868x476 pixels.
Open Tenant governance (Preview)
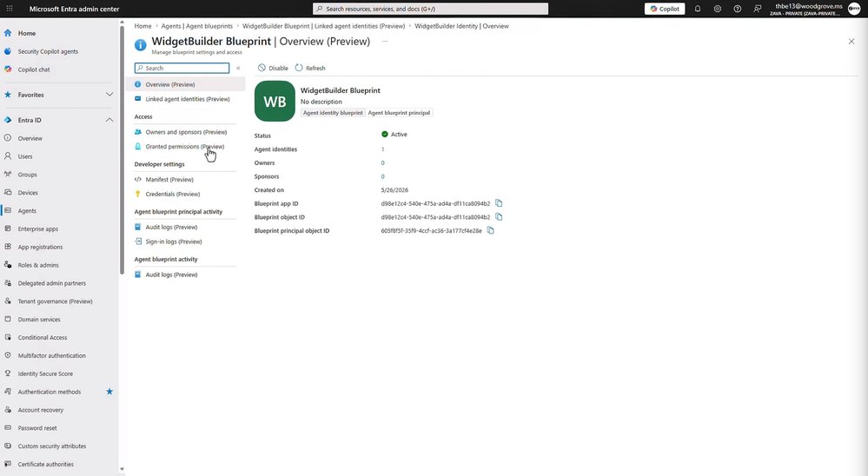(55, 301)
